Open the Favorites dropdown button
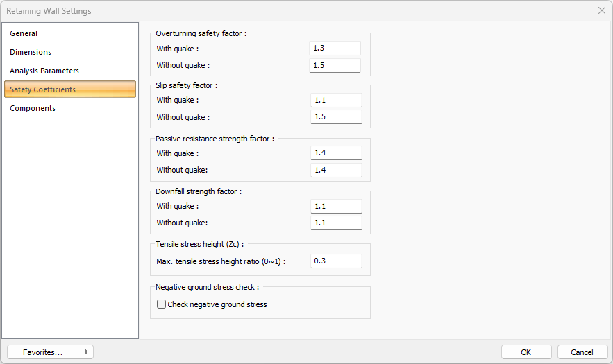The height and width of the screenshot is (364, 613). click(50, 352)
